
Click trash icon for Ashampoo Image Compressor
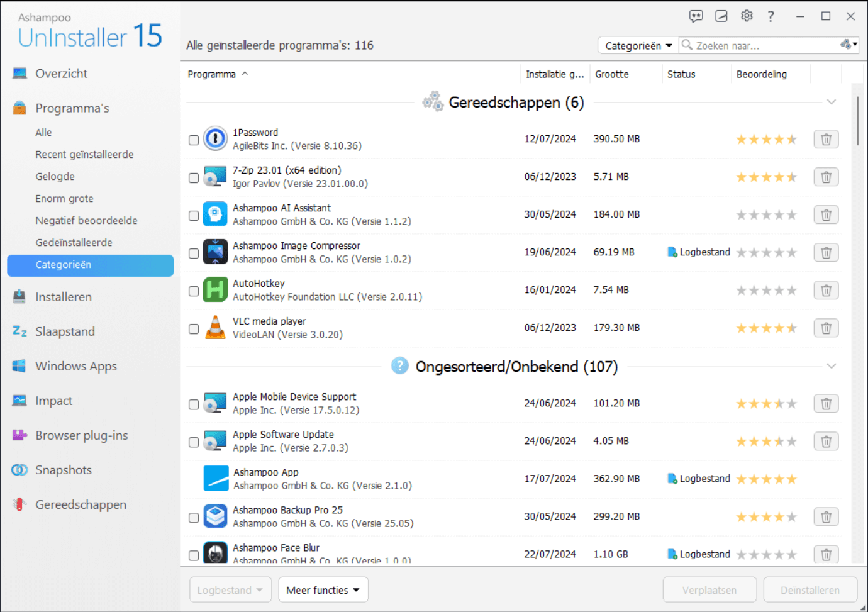pos(826,252)
